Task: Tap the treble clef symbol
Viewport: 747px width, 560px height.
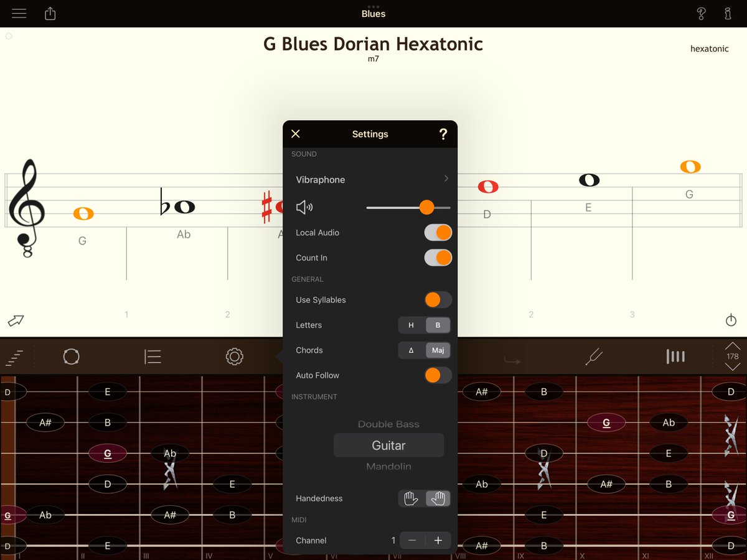Action: tap(26, 208)
